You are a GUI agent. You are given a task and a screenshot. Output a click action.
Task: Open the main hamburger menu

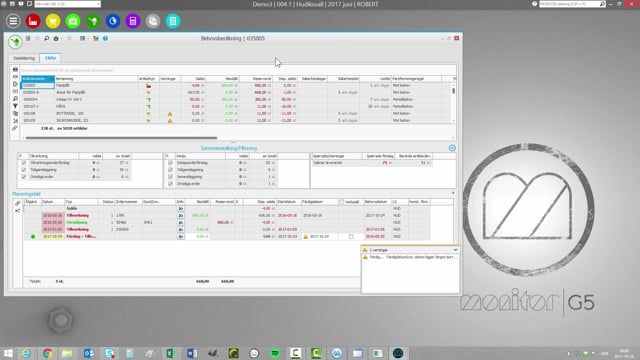tap(13, 21)
